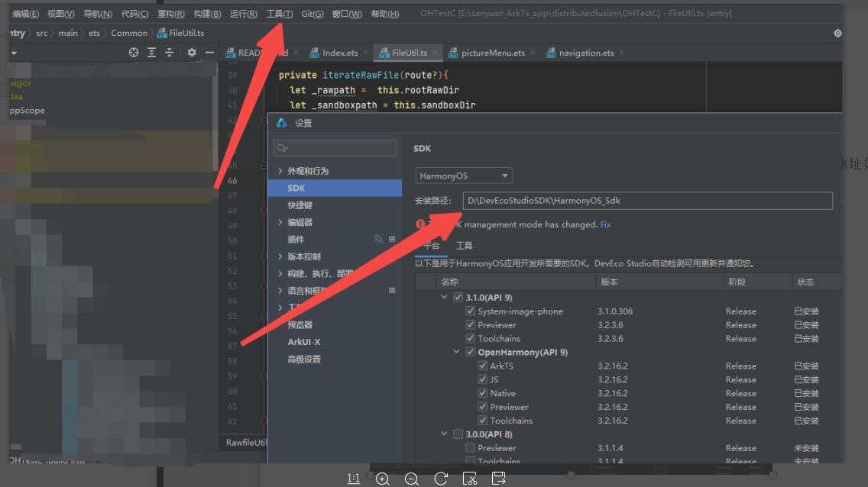Check the 3.0.0(API 8) checkbox
Viewport: 868px width, 487px height.
[458, 434]
